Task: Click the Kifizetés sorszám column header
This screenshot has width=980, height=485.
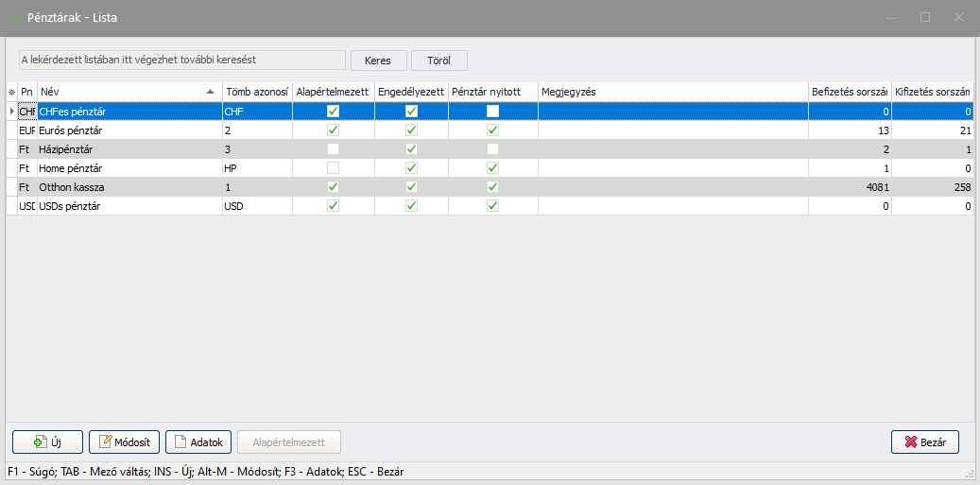Action: pos(932,92)
